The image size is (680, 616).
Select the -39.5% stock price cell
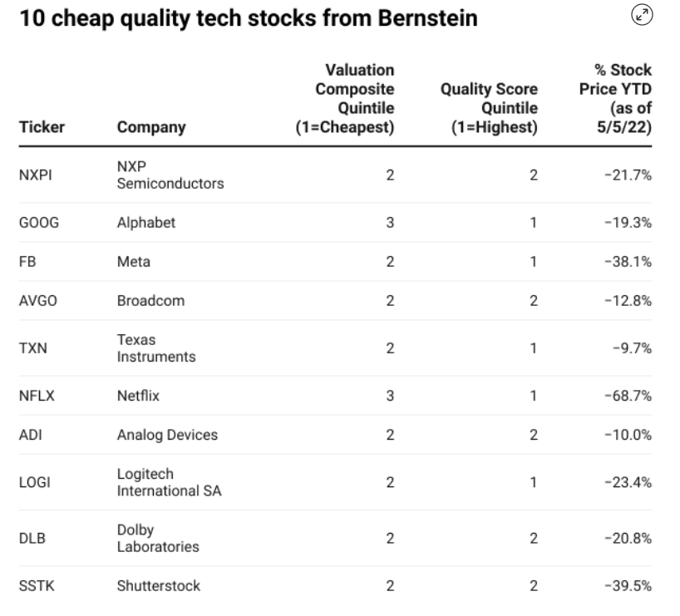click(x=628, y=585)
